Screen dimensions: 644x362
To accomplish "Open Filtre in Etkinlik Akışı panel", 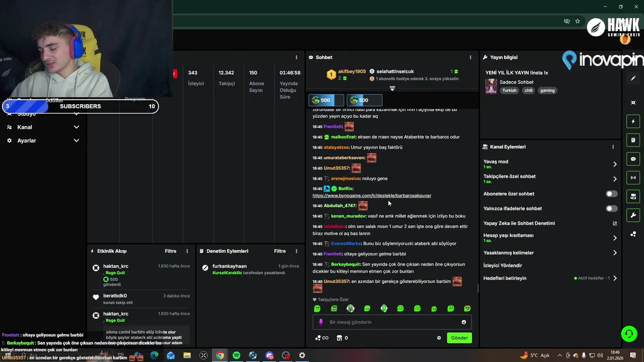I will click(x=171, y=251).
